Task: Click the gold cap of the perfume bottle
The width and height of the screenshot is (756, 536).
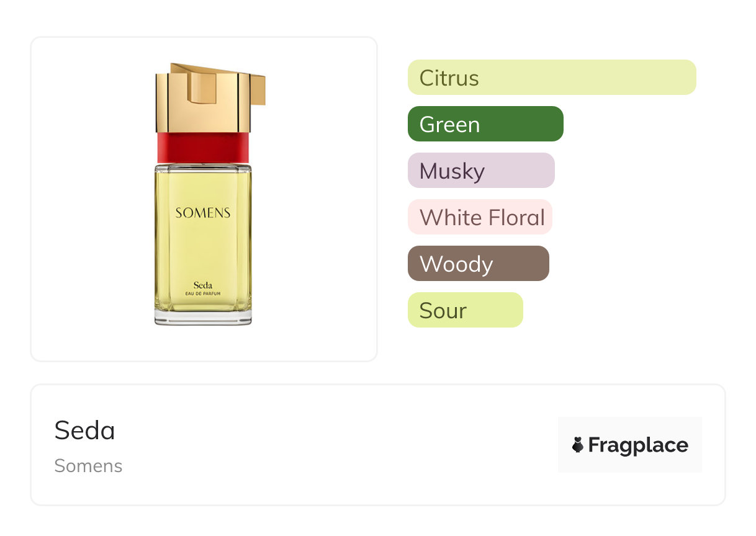Action: pyautogui.click(x=202, y=99)
